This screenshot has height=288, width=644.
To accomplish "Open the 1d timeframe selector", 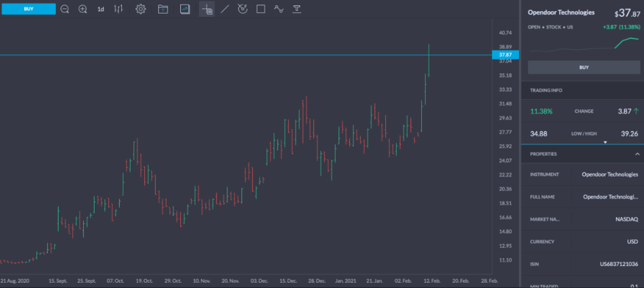I will pyautogui.click(x=100, y=9).
